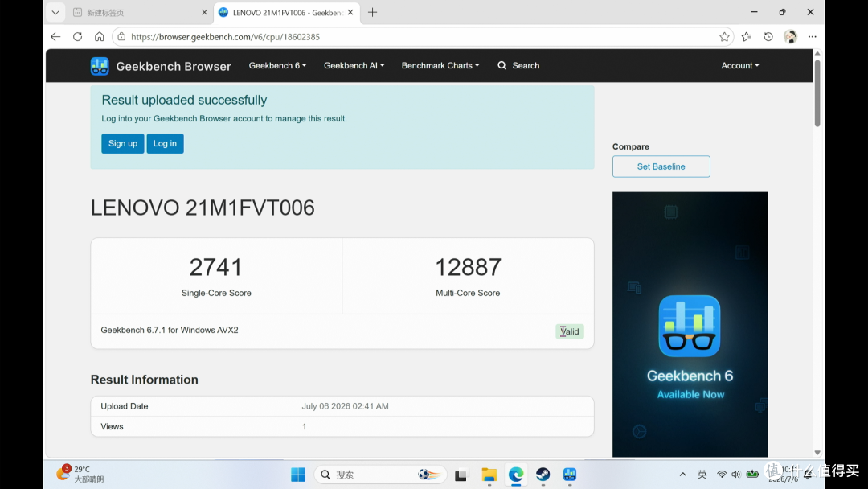Open the tab actions menu chevron
868x489 pixels.
pyautogui.click(x=55, y=12)
